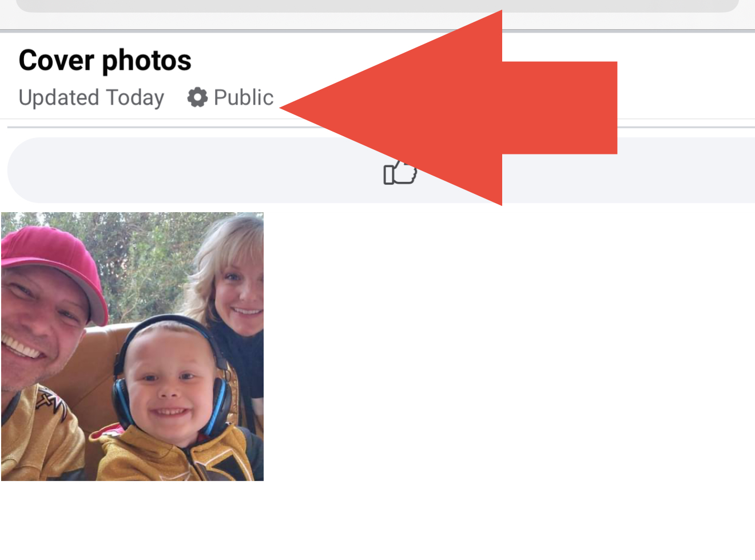This screenshot has width=755, height=560.
Task: Open the family cover photo thumbnail
Action: coord(132,347)
